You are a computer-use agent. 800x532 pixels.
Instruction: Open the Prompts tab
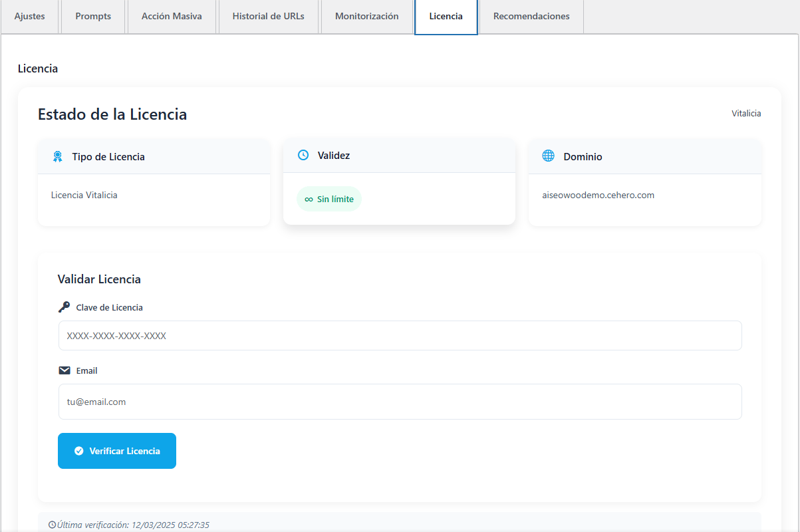(92, 16)
